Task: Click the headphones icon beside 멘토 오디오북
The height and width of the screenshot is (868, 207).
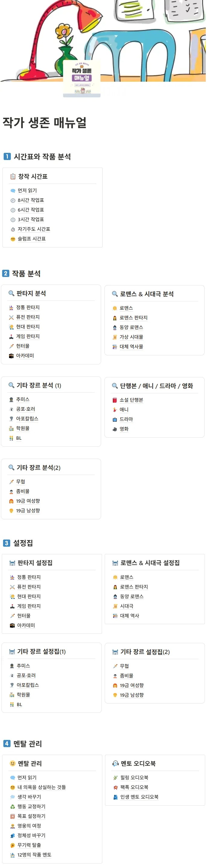Action: click(115, 764)
